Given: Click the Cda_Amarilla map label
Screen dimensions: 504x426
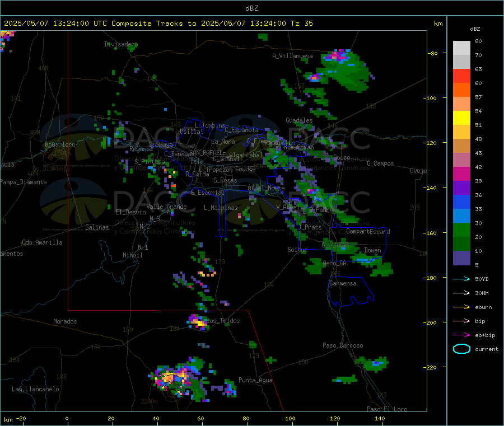Looking at the screenshot, I should [42, 242].
